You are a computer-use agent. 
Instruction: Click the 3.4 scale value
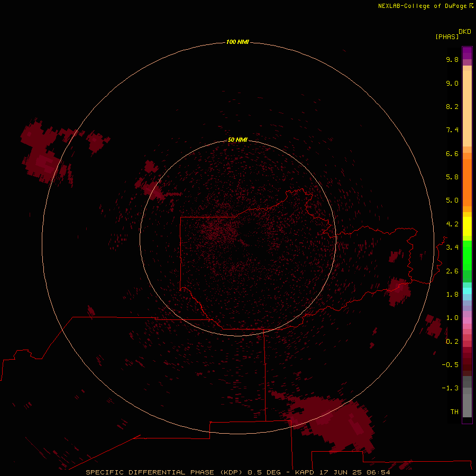452,248
